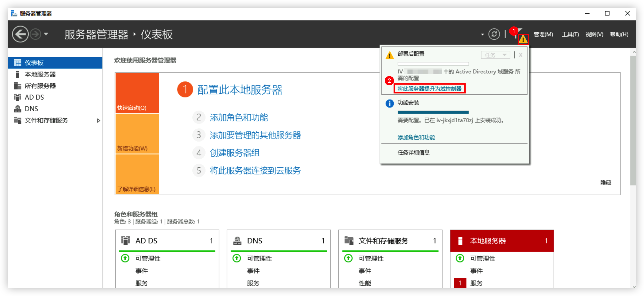Click manageability green arrow in DNS tile
The width and height of the screenshot is (644, 296).
pos(237,258)
